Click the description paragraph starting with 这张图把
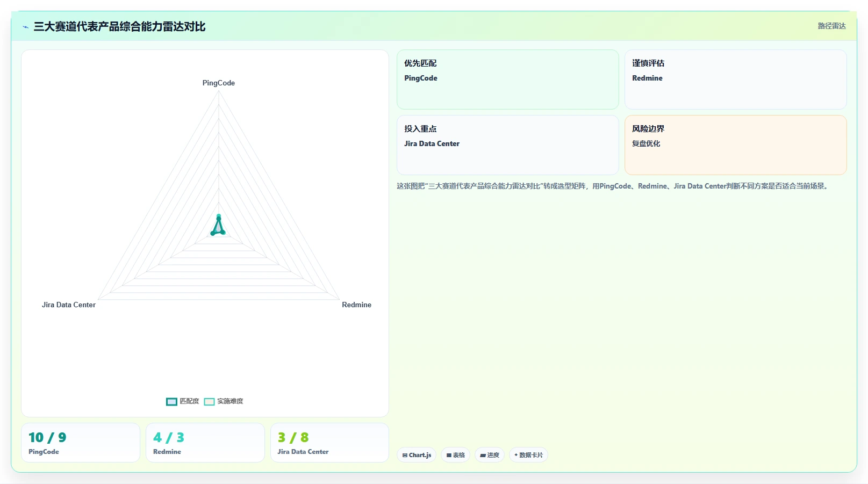 (x=613, y=186)
